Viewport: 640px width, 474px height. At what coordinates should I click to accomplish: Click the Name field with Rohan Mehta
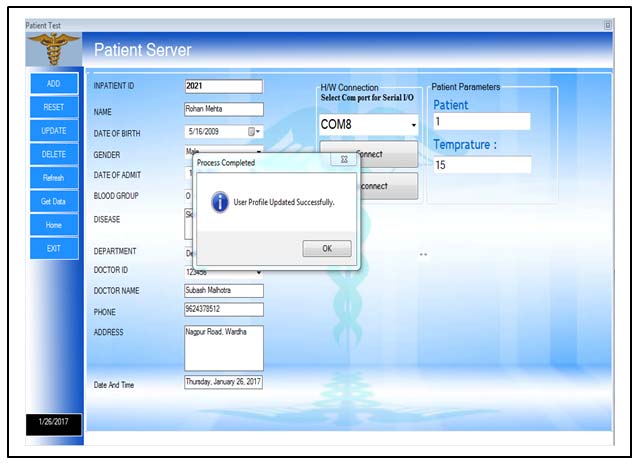[x=223, y=109]
